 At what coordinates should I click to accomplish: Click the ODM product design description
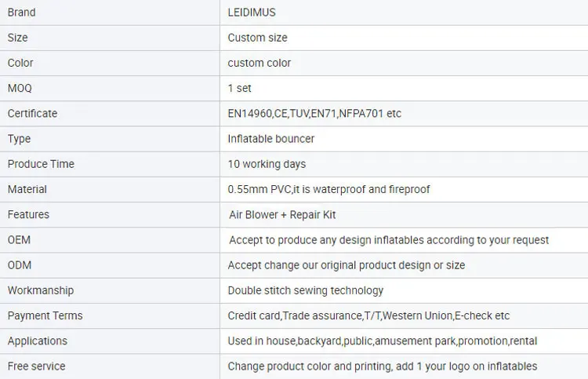tap(347, 265)
